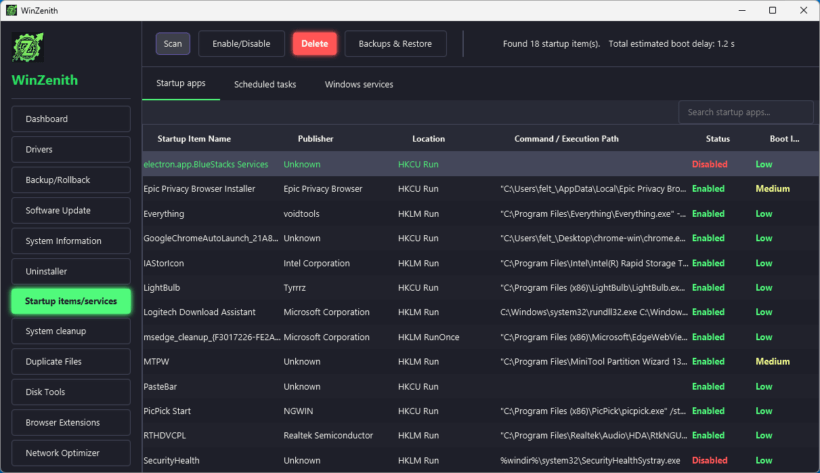This screenshot has height=473, width=820.
Task: Select the SecurityHealth startup entry
Action: tap(480, 460)
